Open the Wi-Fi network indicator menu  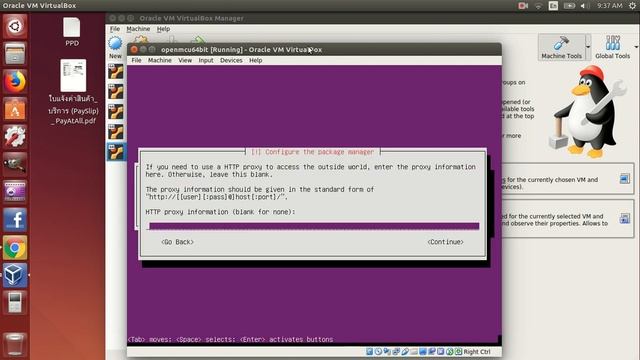coord(538,6)
